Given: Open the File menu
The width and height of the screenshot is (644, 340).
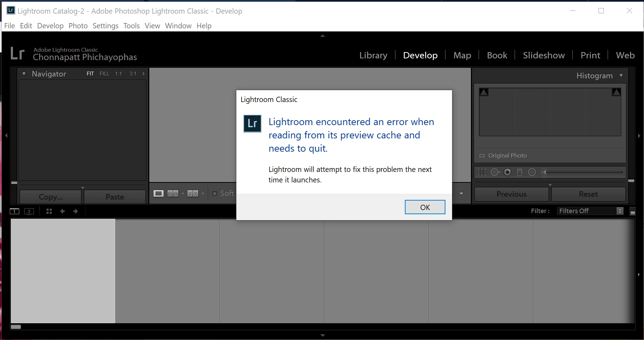Looking at the screenshot, I should 9,26.
